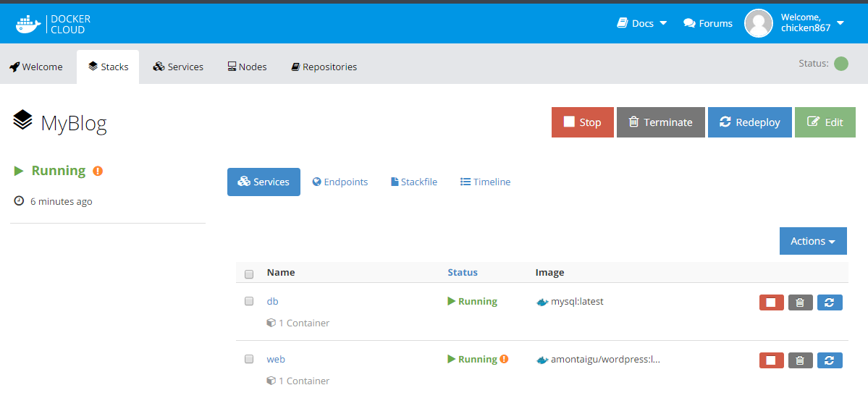The width and height of the screenshot is (868, 398).
Task: Stop the web service using red icon
Action: click(x=771, y=360)
